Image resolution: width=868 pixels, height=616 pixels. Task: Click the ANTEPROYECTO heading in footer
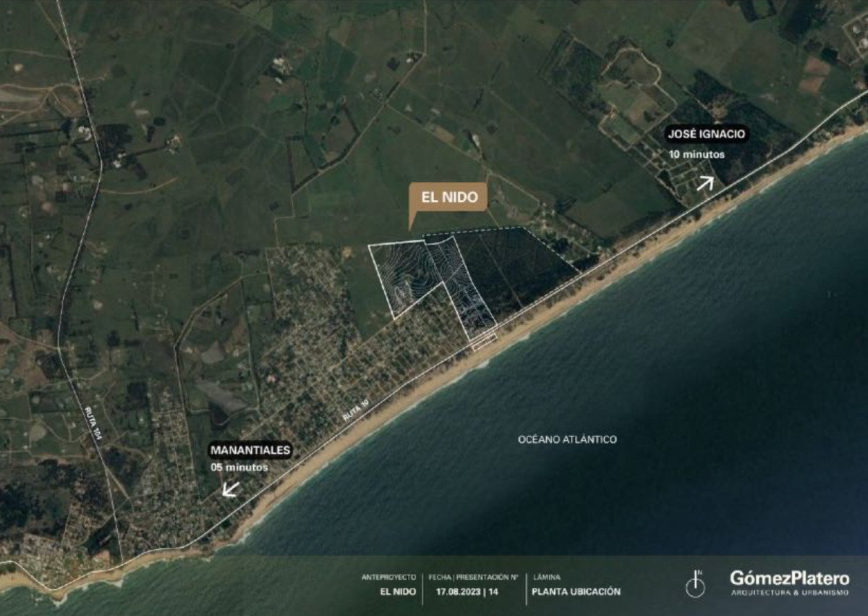click(x=388, y=577)
